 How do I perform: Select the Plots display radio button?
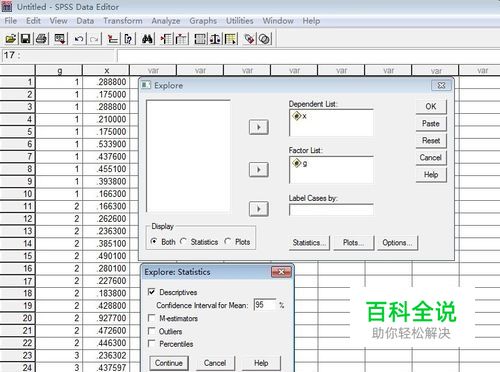pyautogui.click(x=228, y=241)
